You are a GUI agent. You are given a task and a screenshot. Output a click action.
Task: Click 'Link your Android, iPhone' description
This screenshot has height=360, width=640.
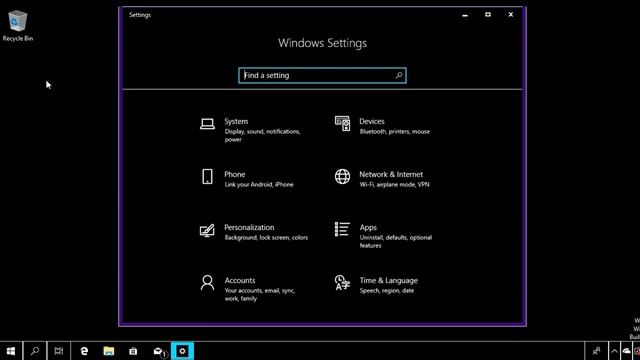click(259, 184)
